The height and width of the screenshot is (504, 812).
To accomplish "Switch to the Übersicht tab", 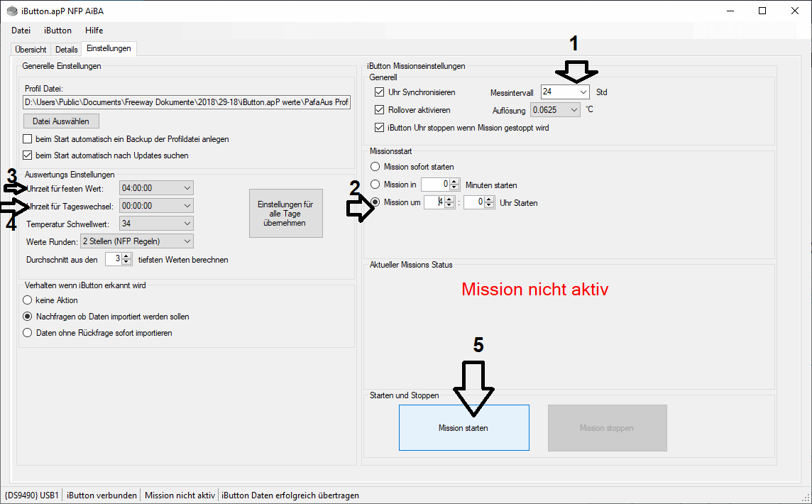I will [x=31, y=50].
